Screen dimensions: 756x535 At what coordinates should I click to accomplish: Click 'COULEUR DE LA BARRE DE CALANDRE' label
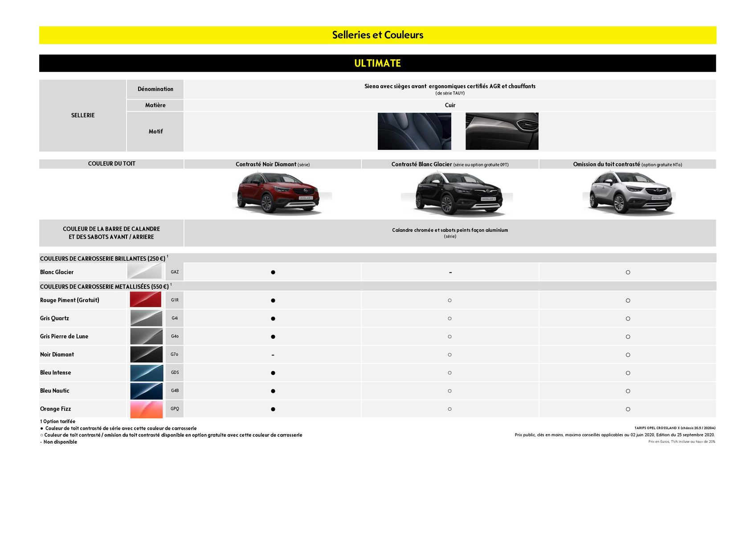tap(111, 233)
